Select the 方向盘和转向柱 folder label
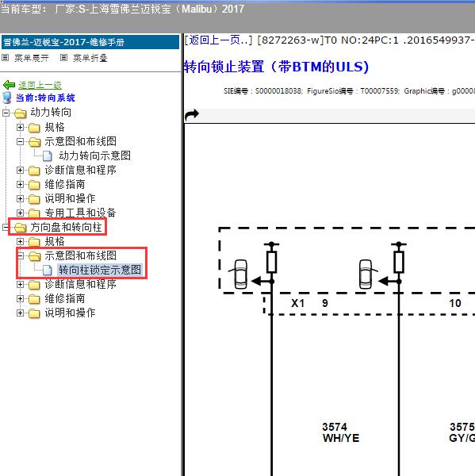475x476 pixels. coord(66,227)
